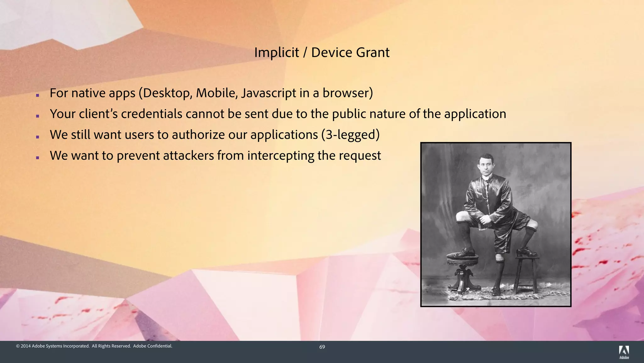Click the word 'browser)' in the first bullet
Viewport: 644px width, 363px height.
click(x=347, y=93)
